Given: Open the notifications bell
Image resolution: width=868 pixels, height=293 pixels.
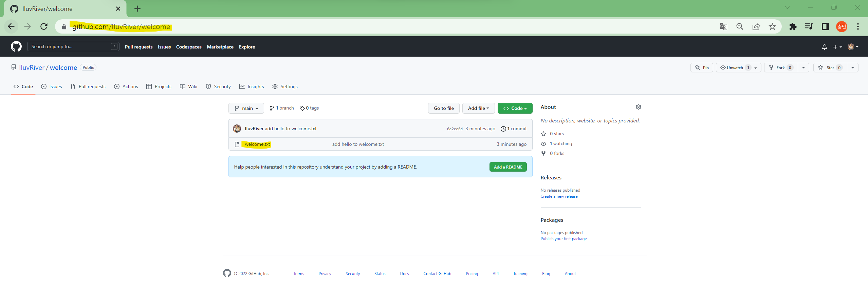Looking at the screenshot, I should (x=824, y=47).
